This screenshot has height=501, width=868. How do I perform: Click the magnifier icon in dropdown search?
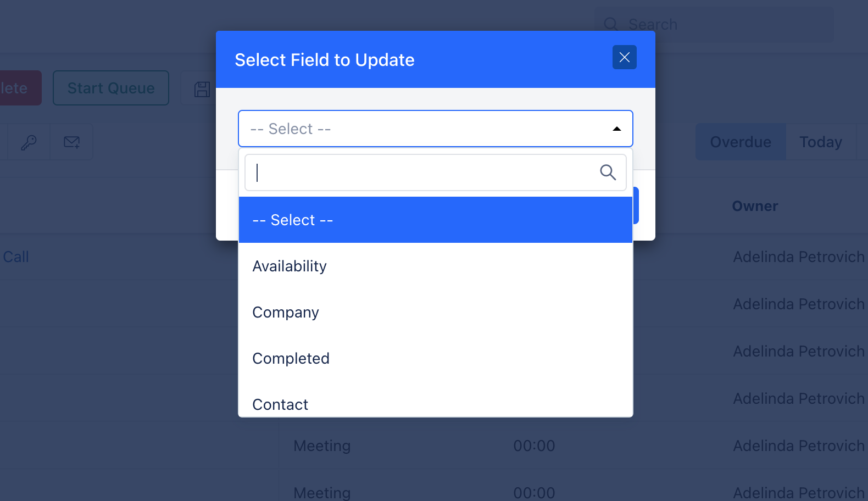click(x=608, y=172)
